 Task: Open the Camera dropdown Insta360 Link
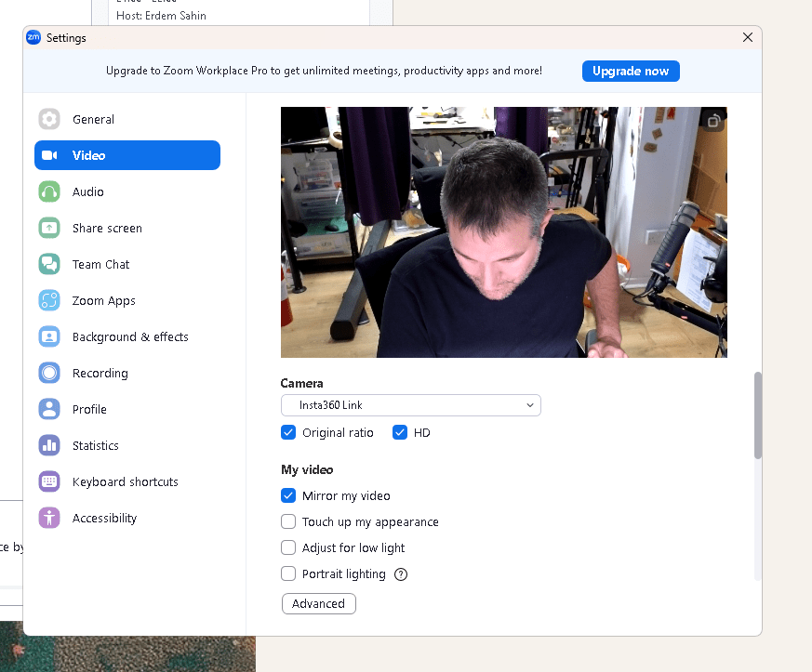pyautogui.click(x=411, y=405)
